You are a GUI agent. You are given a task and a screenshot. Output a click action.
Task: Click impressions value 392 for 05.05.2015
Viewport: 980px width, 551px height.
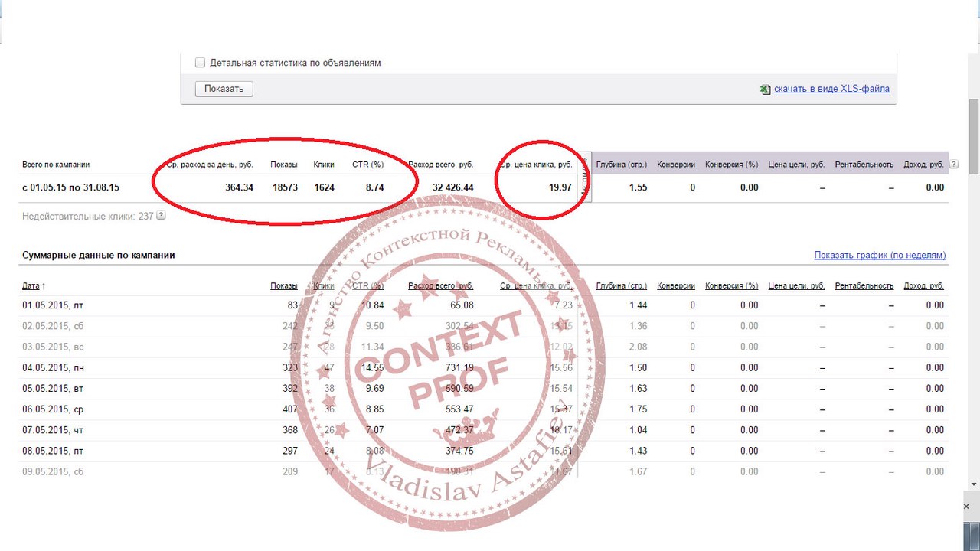point(290,389)
